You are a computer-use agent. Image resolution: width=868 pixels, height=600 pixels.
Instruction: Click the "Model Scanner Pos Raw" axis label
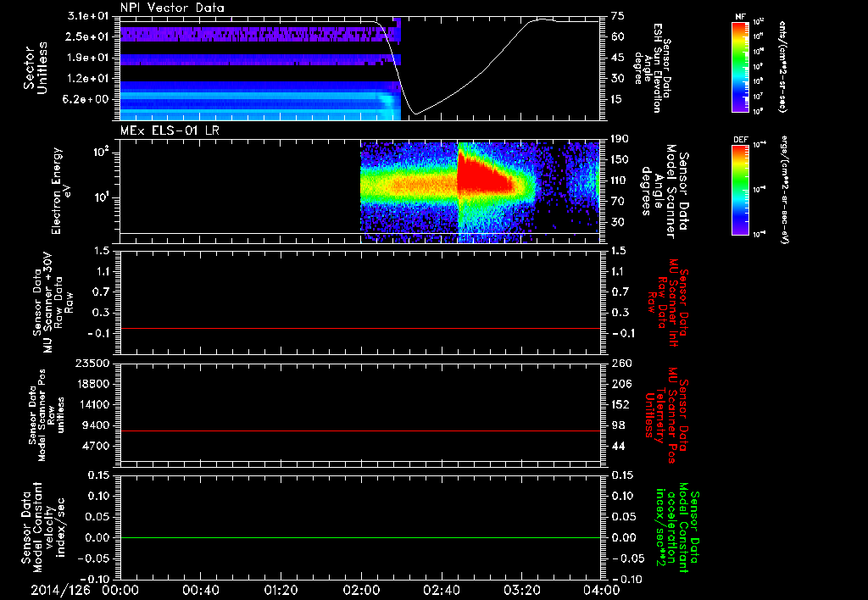[47, 415]
